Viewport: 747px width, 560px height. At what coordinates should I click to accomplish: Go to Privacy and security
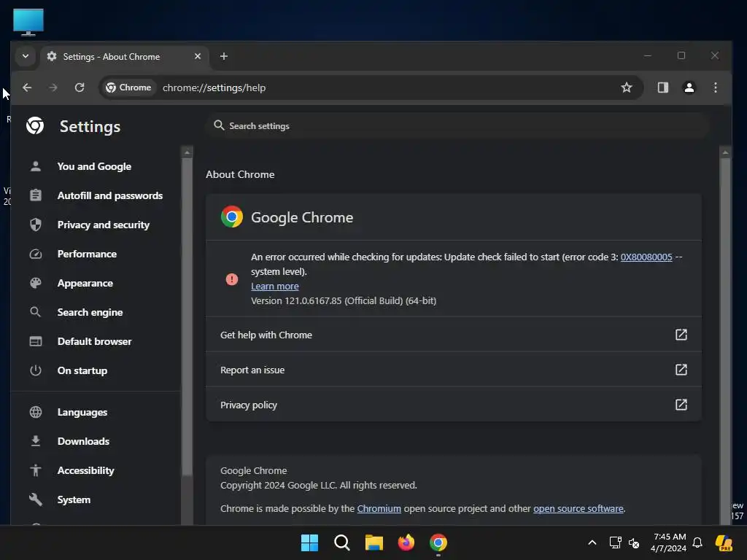pos(103,225)
